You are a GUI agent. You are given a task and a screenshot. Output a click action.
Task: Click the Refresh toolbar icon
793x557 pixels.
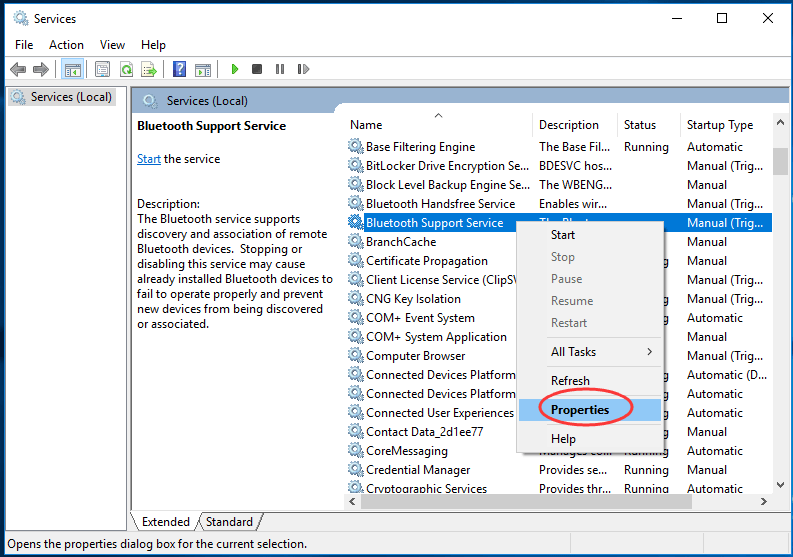[x=126, y=69]
